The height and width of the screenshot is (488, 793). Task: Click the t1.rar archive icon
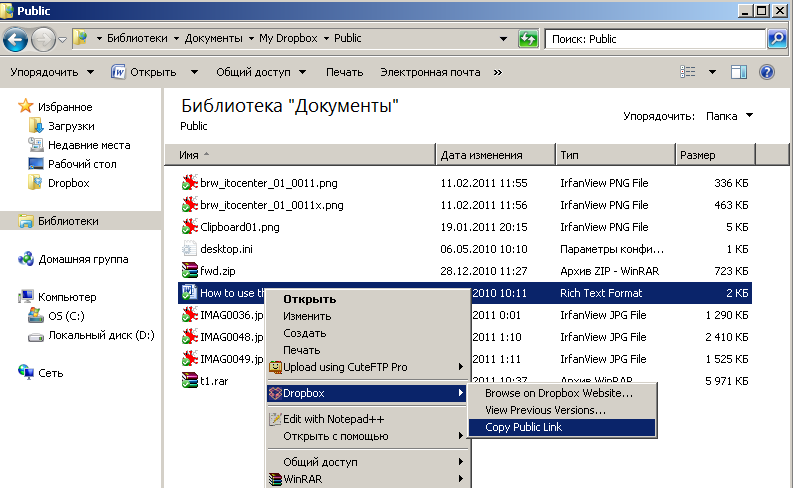point(190,381)
